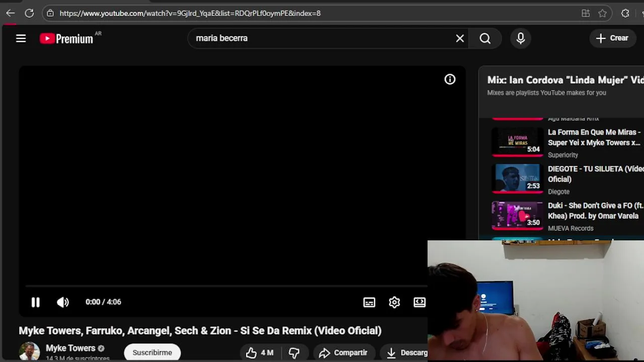Share the video with Compartir
The height and width of the screenshot is (362, 644).
(x=343, y=352)
